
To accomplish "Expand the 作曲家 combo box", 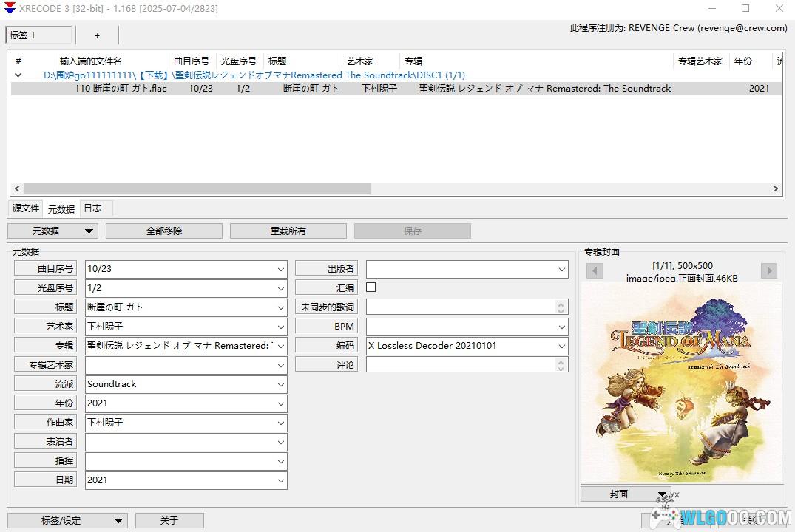I will 281,423.
